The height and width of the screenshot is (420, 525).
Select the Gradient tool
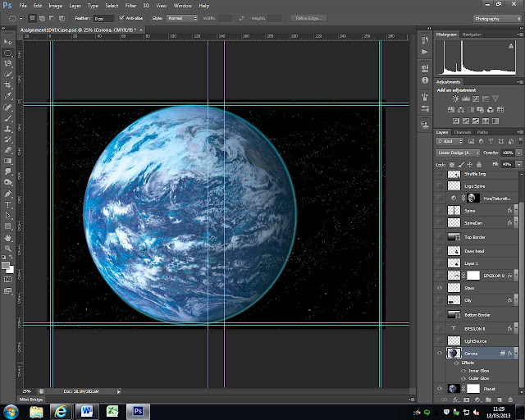click(x=8, y=161)
